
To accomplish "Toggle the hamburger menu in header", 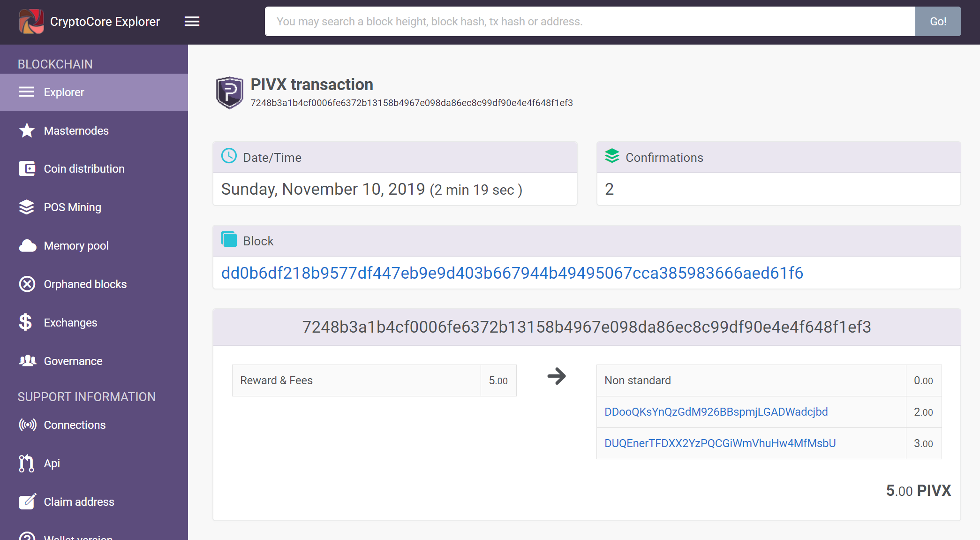I will (192, 22).
